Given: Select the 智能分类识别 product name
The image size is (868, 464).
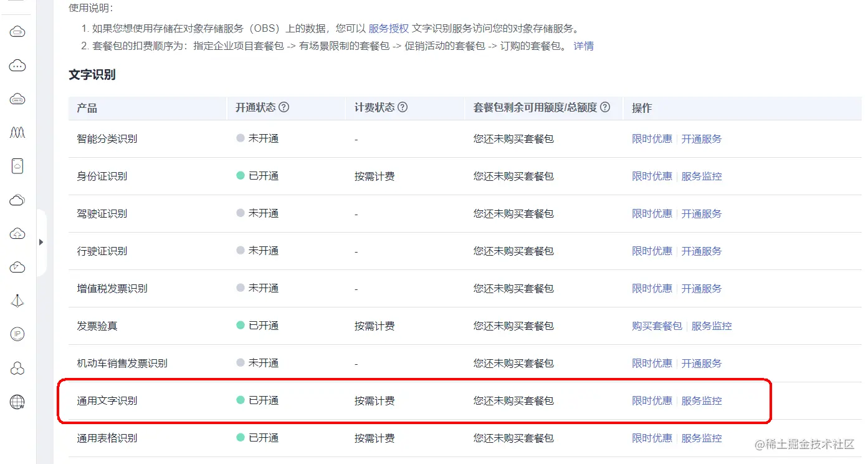Looking at the screenshot, I should (107, 139).
